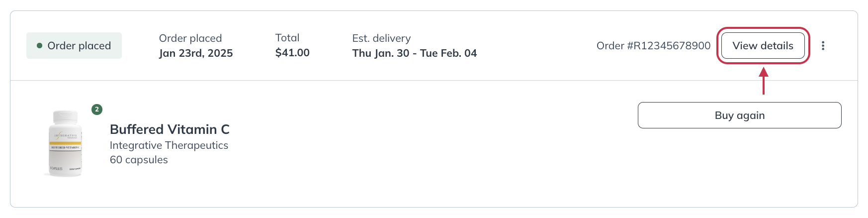Click order number R12345678900
868x218 pixels.
pyautogui.click(x=653, y=46)
